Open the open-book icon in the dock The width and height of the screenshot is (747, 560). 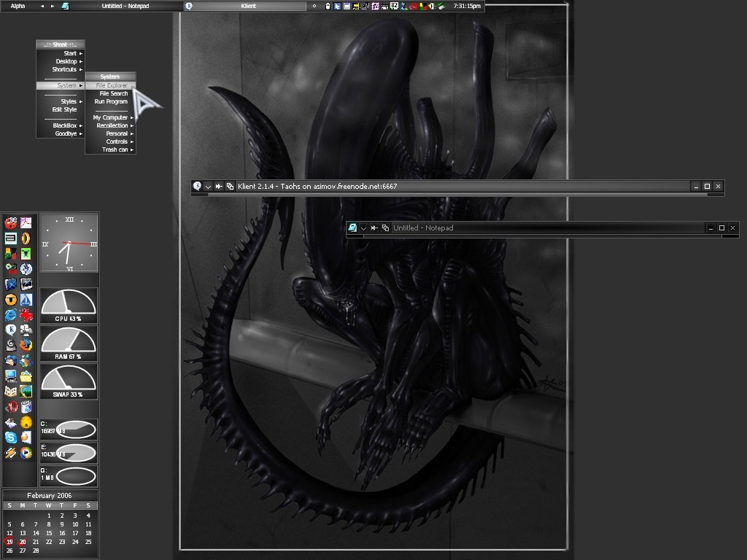[x=10, y=392]
